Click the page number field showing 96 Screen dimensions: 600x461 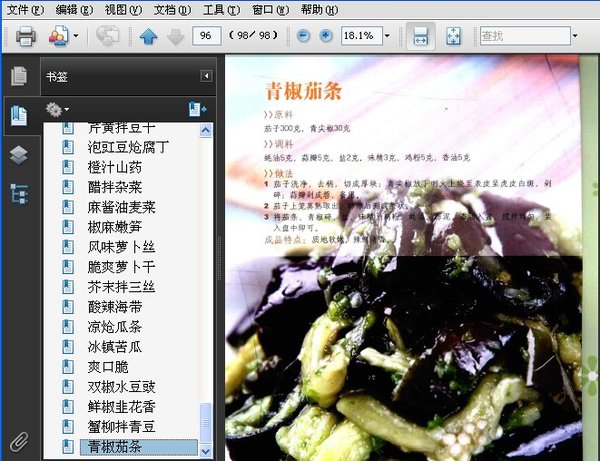coord(207,36)
